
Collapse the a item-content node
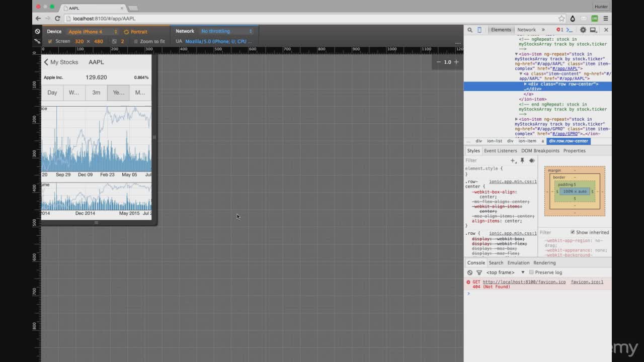(x=521, y=74)
